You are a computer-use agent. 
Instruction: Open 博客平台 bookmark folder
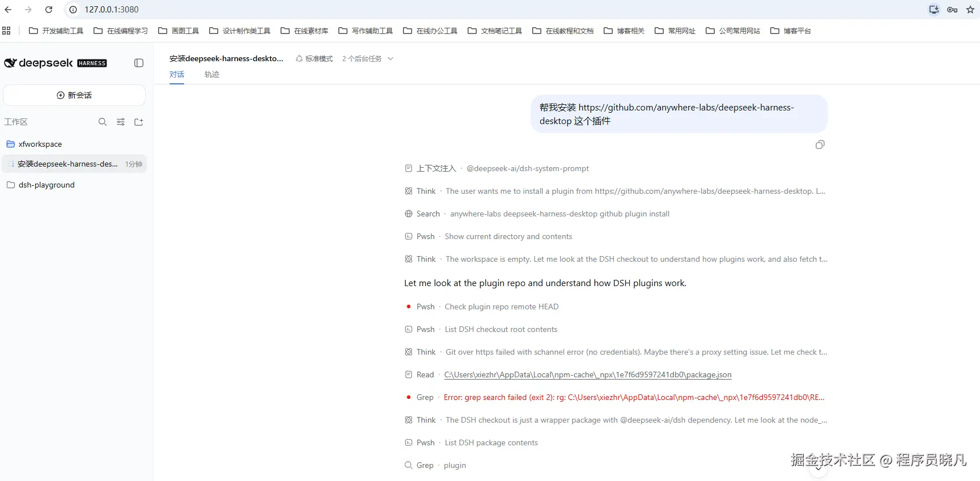click(791, 31)
